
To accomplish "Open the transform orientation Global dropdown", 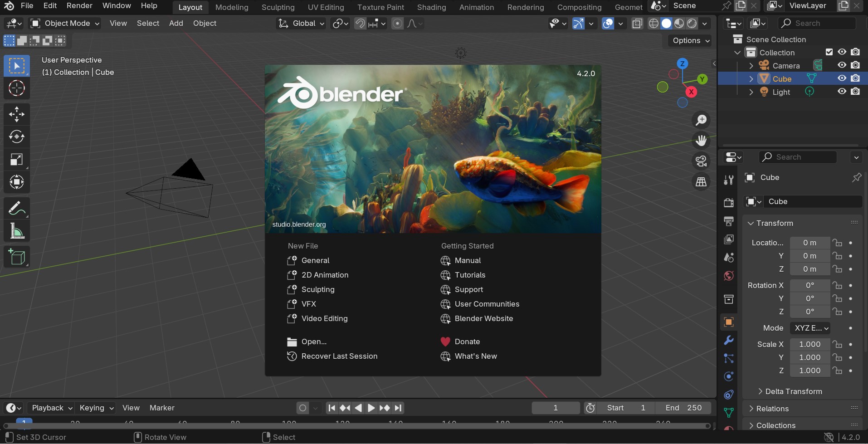I will [301, 23].
